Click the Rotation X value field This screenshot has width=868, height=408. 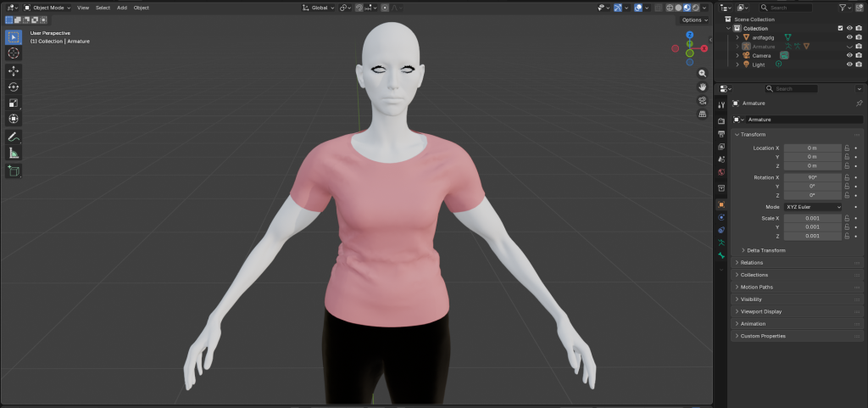(x=812, y=177)
